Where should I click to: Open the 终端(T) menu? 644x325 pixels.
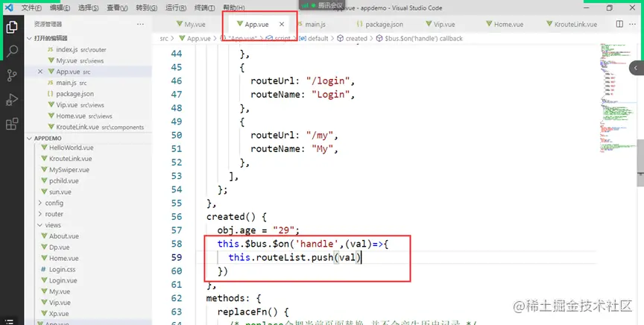[x=204, y=7]
